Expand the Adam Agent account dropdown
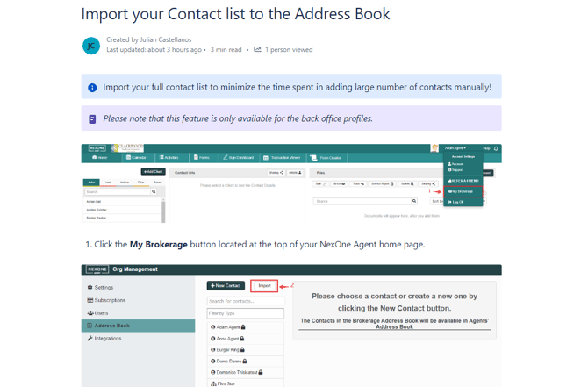This screenshot has width=588, height=387. pos(455,148)
